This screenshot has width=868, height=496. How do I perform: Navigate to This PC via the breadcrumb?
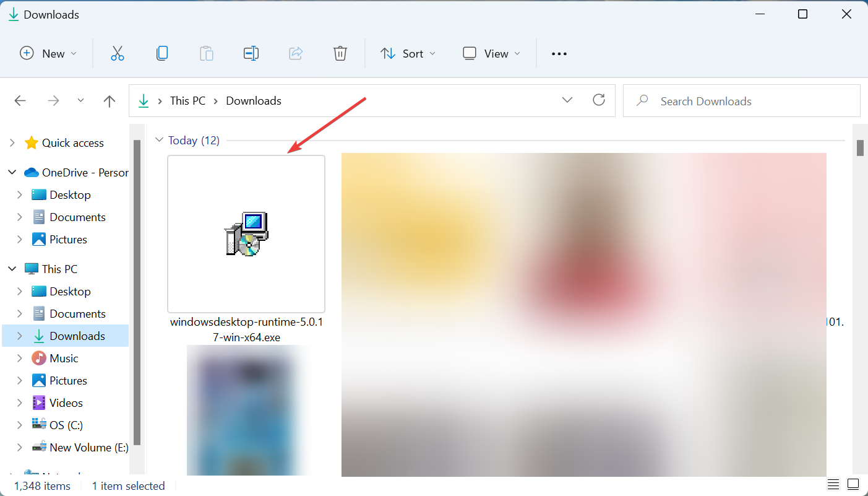click(187, 100)
